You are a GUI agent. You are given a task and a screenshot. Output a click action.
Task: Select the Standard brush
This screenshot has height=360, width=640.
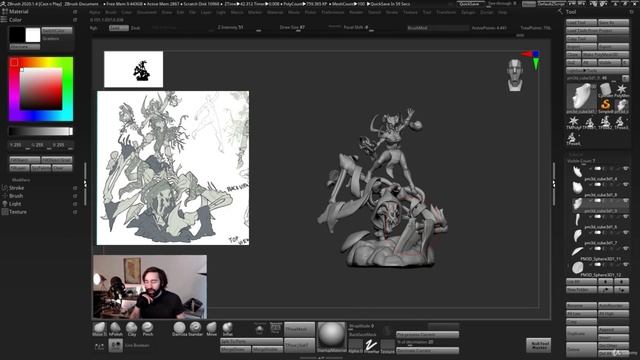(196, 328)
